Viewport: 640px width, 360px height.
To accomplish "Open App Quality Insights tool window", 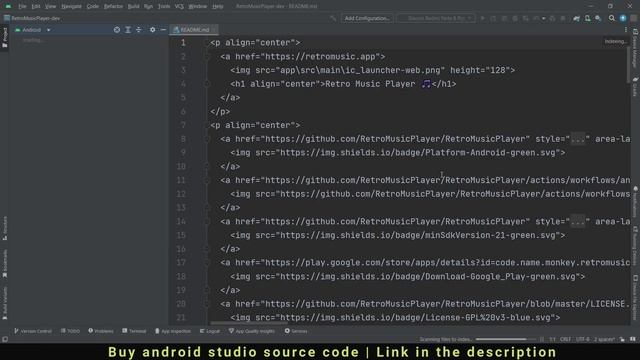I will tap(251, 331).
